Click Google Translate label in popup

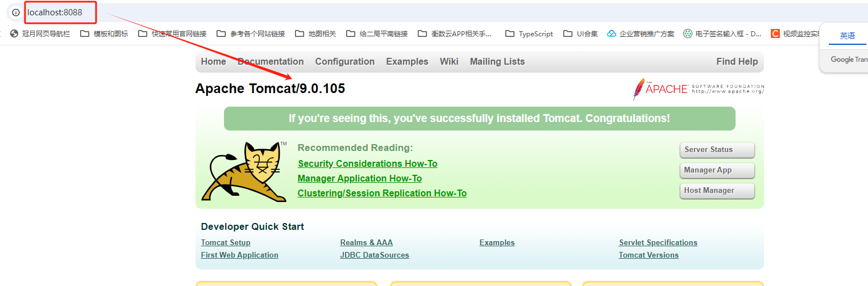coord(849,60)
